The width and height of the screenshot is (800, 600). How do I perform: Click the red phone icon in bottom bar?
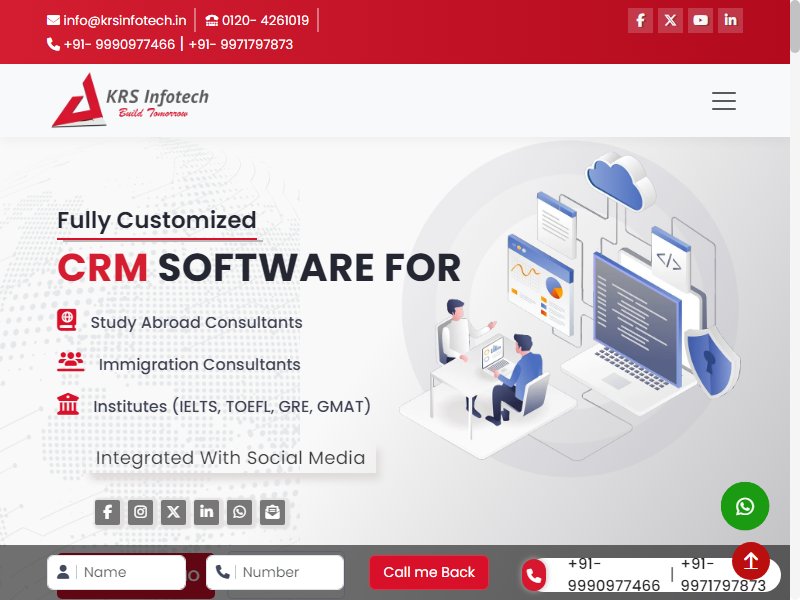(534, 576)
